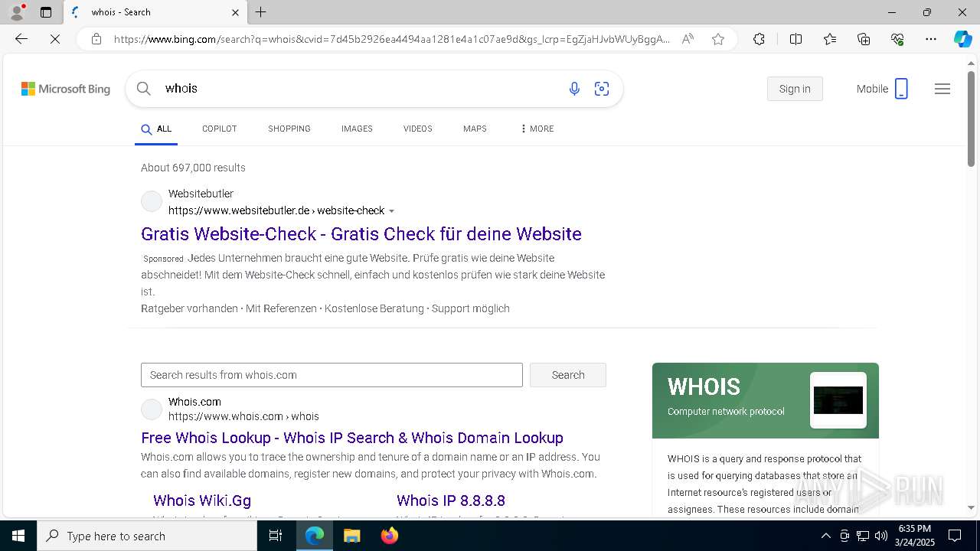The height and width of the screenshot is (551, 980).
Task: Open Windows Start menu
Action: point(18,536)
